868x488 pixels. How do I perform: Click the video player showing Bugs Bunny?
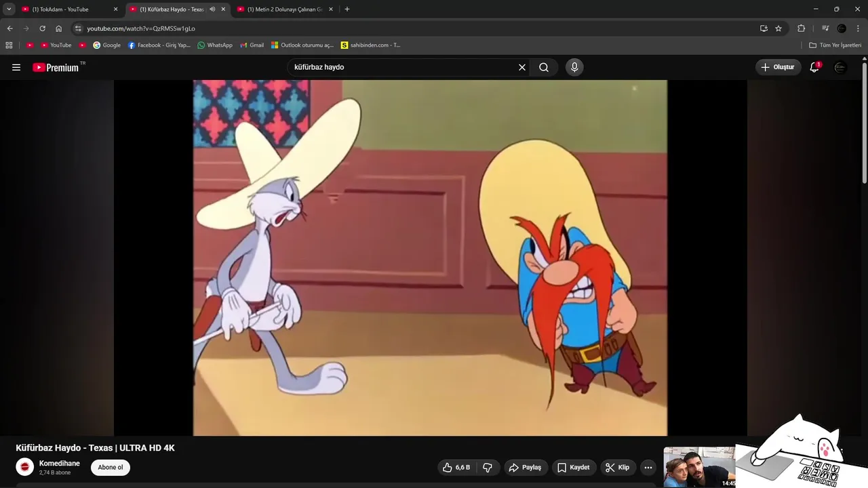pyautogui.click(x=430, y=258)
